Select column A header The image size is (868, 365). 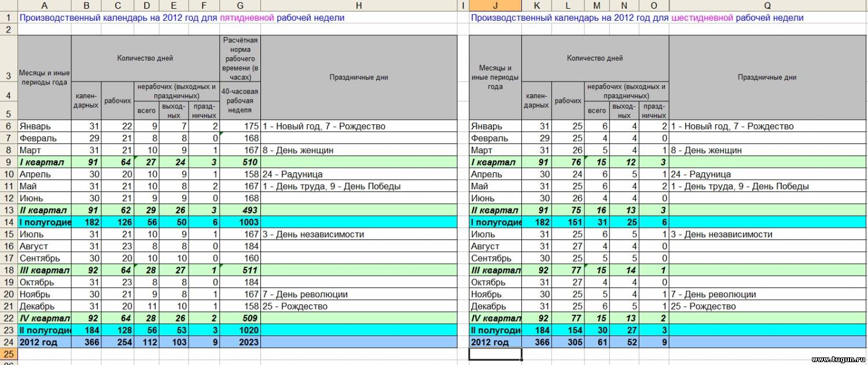pos(45,5)
